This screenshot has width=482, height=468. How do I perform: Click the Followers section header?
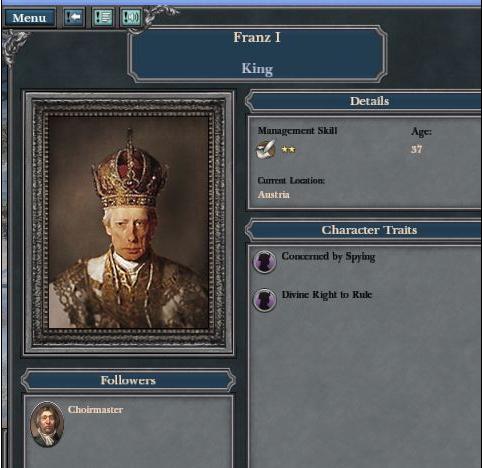click(128, 380)
